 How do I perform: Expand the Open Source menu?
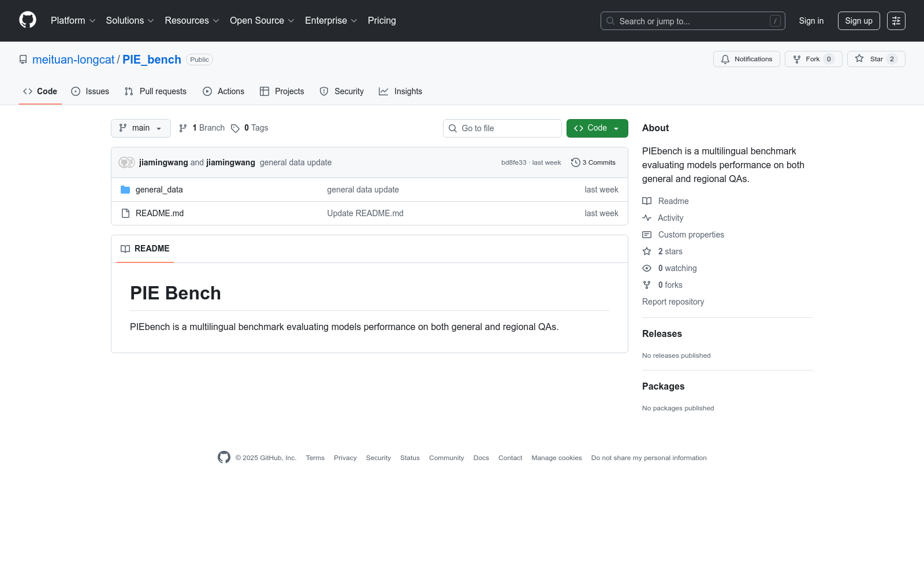262,21
